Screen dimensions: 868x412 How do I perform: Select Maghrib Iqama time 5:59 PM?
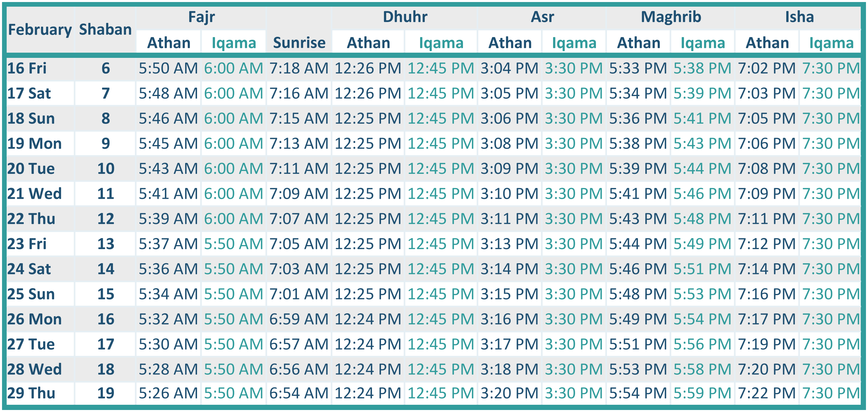tap(703, 393)
